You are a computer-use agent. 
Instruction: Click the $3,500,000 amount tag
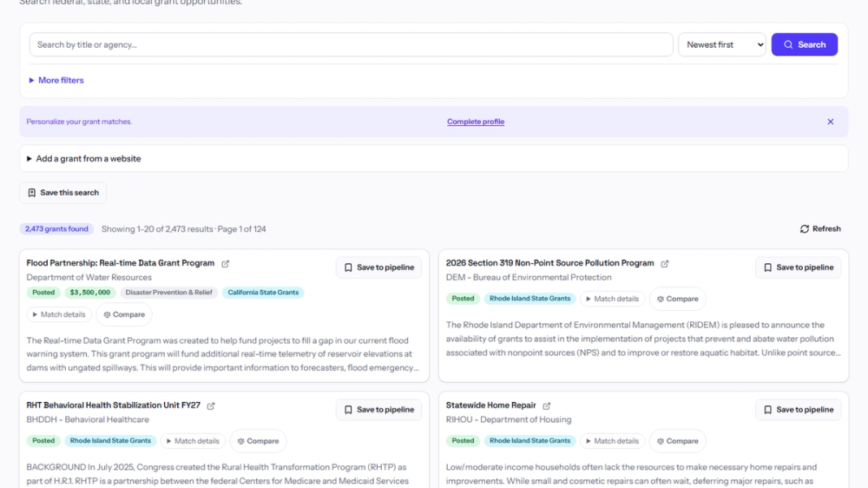coord(90,293)
